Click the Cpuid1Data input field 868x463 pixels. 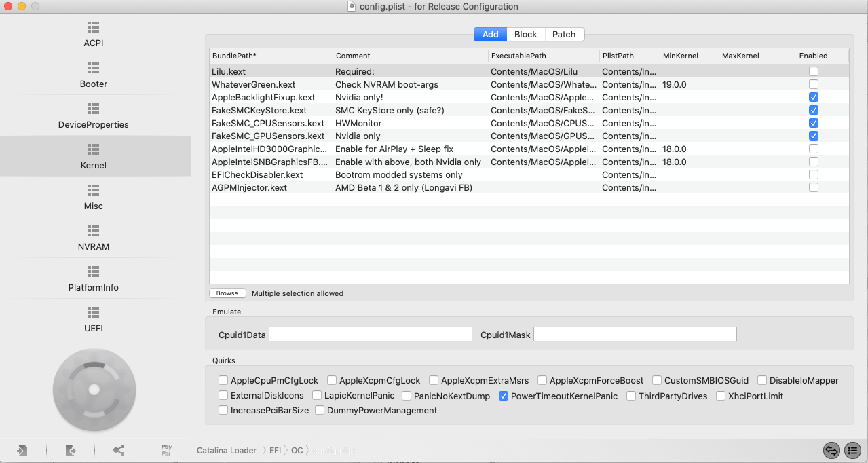pos(371,334)
